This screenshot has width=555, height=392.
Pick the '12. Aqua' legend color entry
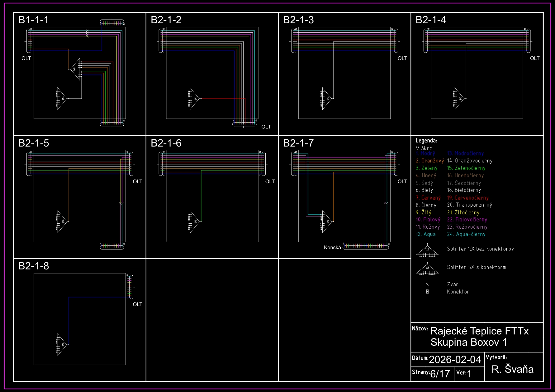click(x=425, y=234)
